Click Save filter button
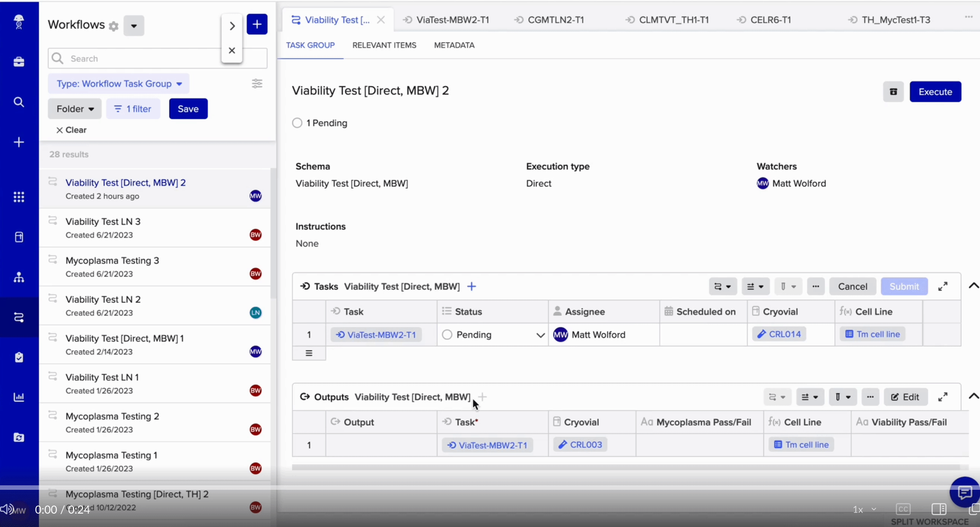 [188, 109]
